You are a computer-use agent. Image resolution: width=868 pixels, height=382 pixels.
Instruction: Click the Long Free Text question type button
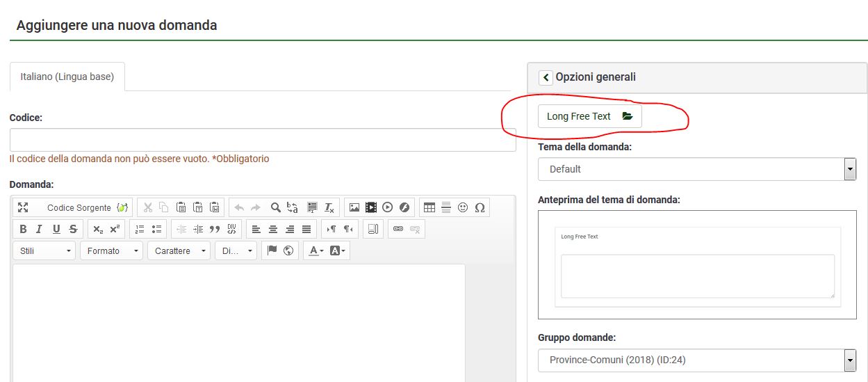point(589,116)
